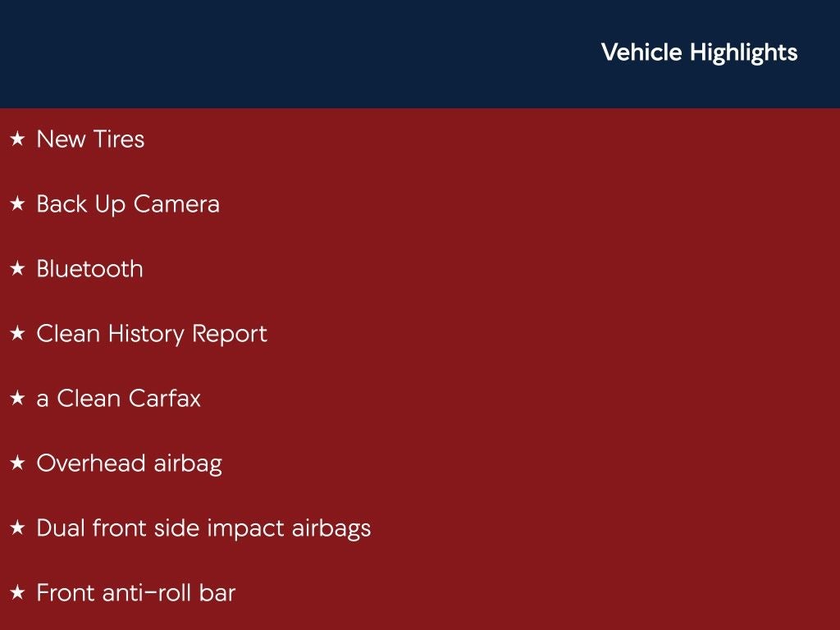The height and width of the screenshot is (630, 840).
Task: Click the New Tires highlight text
Action: click(90, 139)
